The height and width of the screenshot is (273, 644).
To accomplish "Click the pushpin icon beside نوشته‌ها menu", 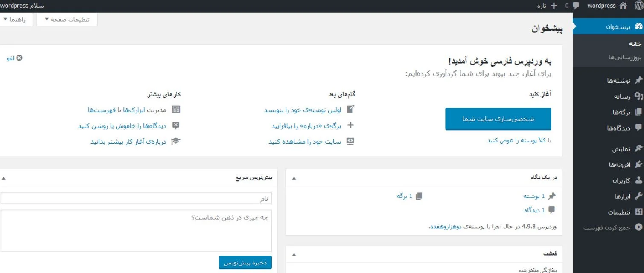I will [x=638, y=80].
